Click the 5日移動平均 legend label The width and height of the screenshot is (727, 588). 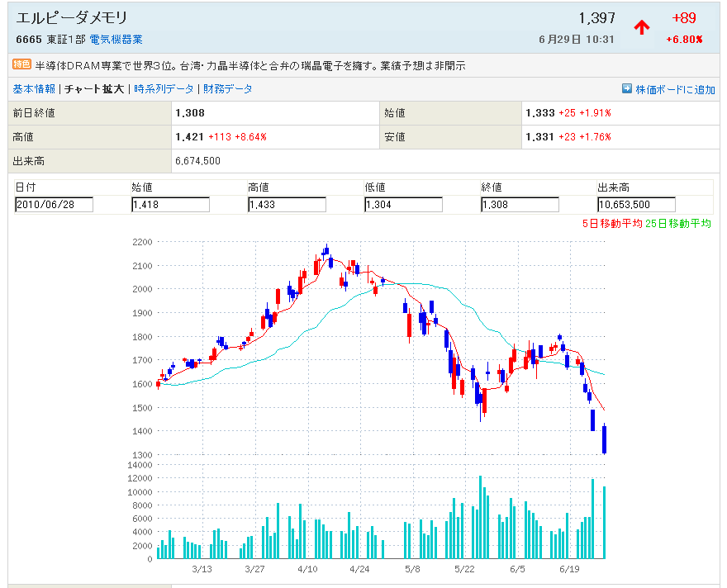[612, 224]
